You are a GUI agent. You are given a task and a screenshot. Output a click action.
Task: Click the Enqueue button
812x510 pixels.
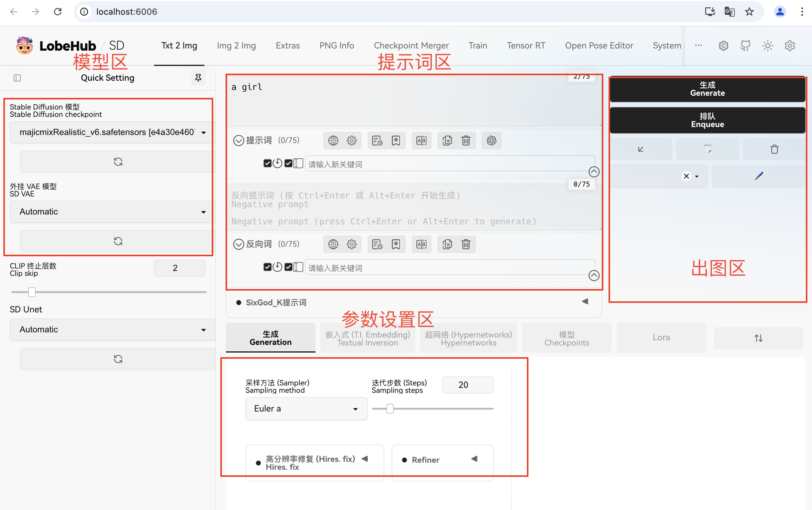point(707,120)
